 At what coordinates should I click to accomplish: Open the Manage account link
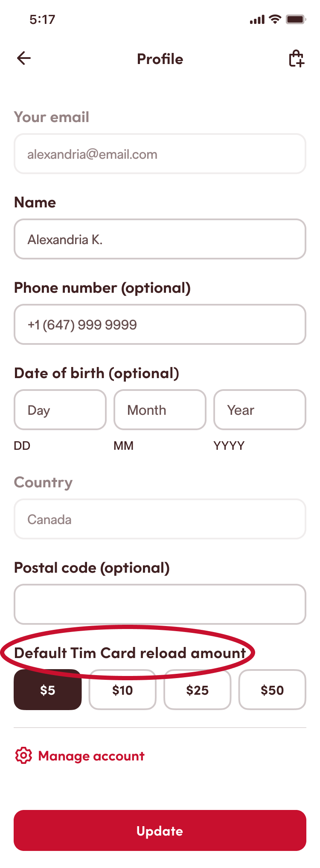click(91, 756)
